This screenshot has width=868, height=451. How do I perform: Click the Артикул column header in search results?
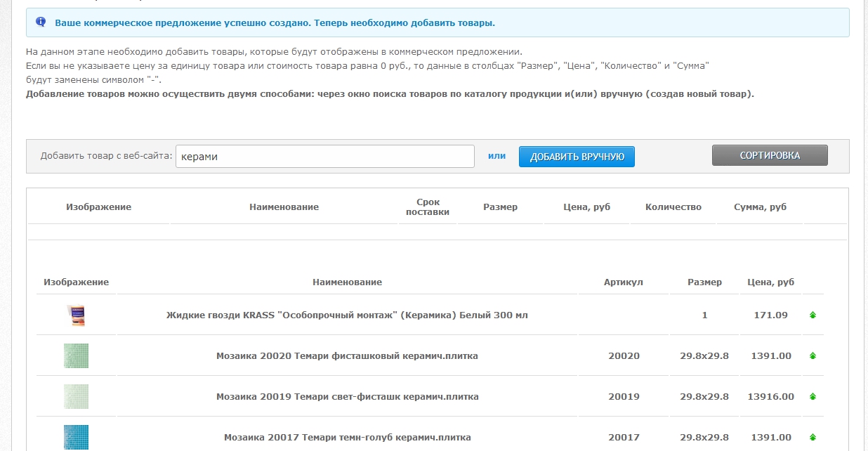pyautogui.click(x=624, y=282)
